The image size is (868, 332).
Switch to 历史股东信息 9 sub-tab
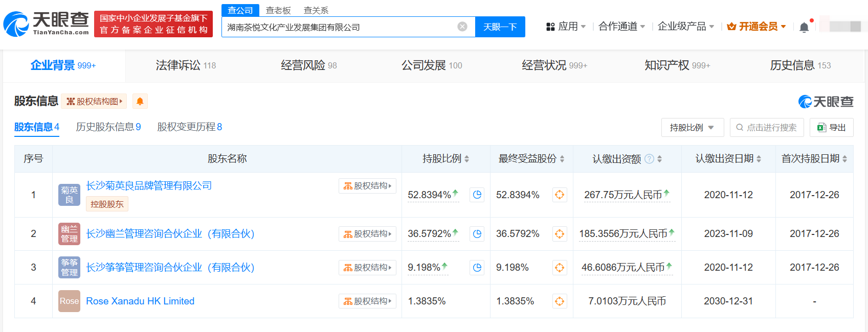click(108, 127)
